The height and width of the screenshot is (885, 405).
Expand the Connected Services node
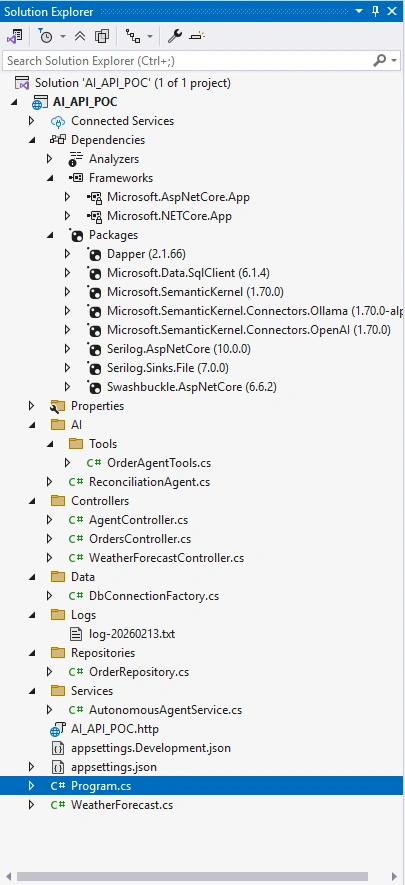point(31,121)
